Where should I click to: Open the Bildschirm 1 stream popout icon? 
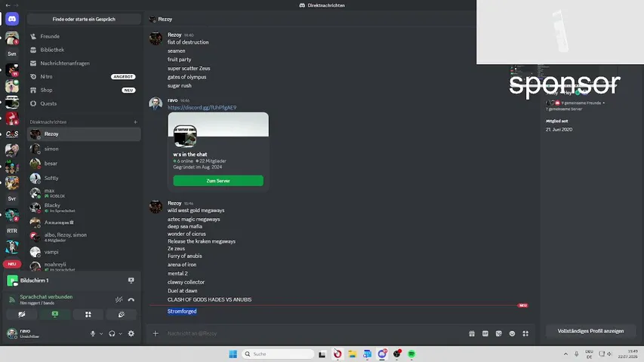(x=131, y=281)
